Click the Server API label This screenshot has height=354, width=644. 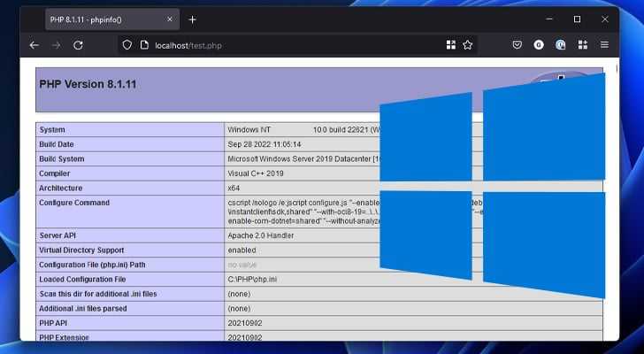coord(57,235)
